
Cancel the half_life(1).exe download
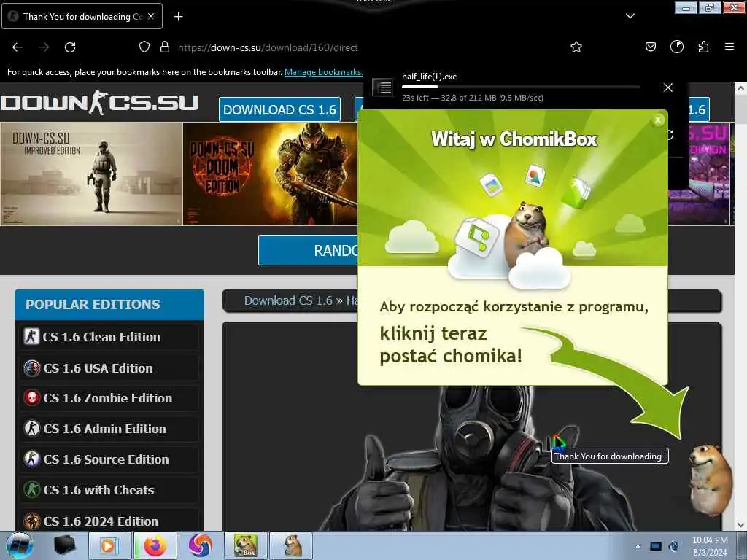tap(668, 87)
